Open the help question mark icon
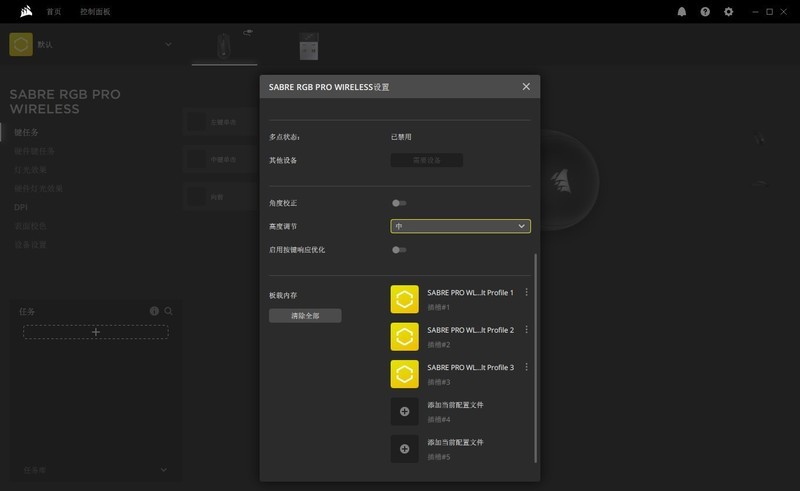 [x=705, y=12]
